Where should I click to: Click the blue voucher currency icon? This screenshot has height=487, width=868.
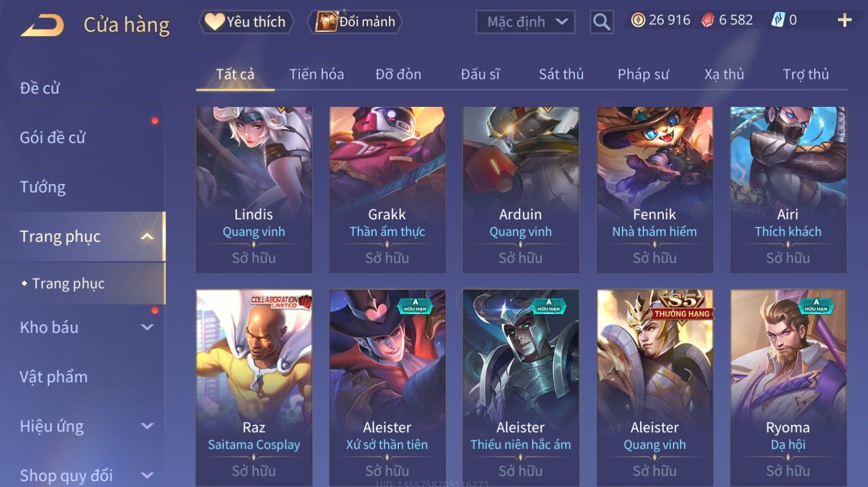point(778,20)
